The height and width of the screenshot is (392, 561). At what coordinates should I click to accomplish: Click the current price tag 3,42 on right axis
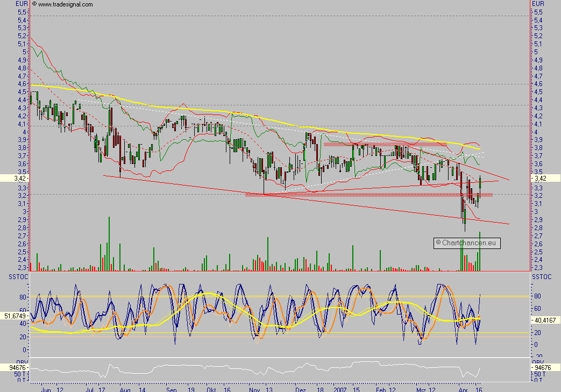545,178
